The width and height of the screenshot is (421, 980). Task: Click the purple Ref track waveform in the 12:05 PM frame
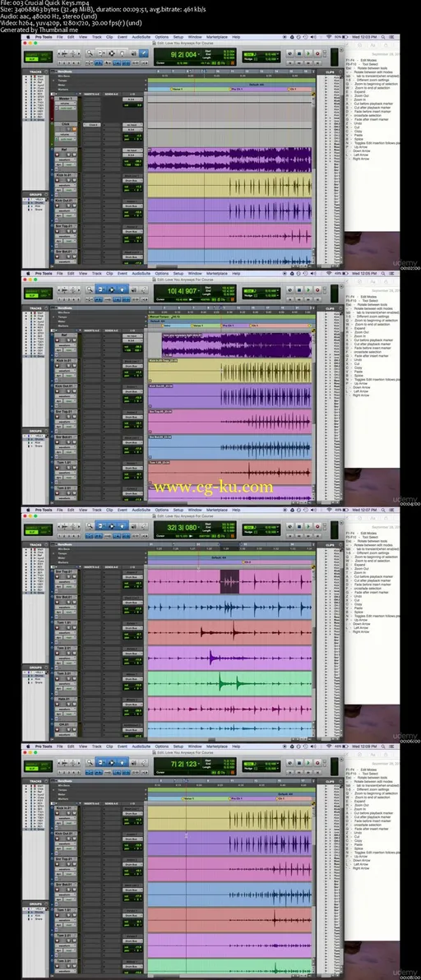pos(237,345)
